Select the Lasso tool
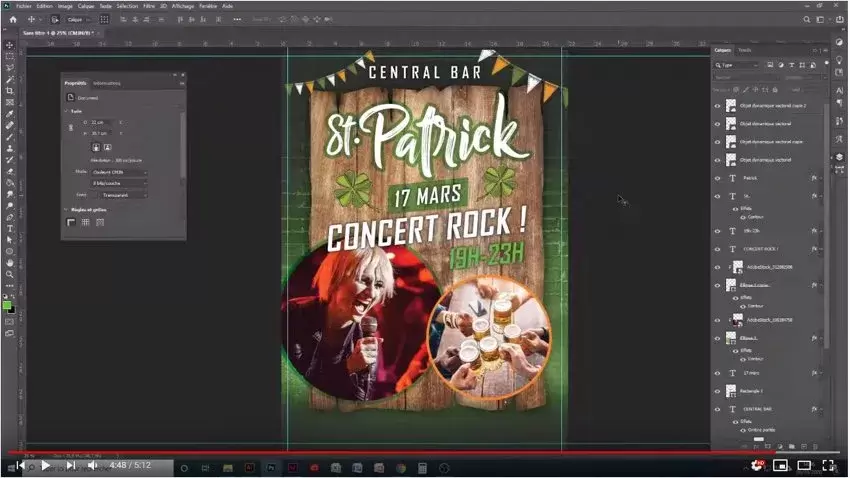 10,68
